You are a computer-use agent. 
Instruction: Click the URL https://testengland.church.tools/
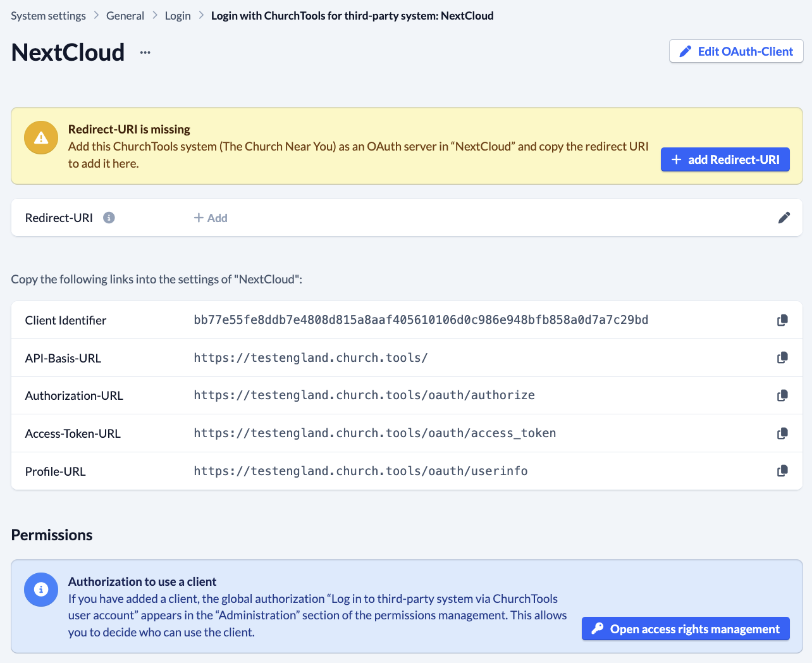coord(311,357)
